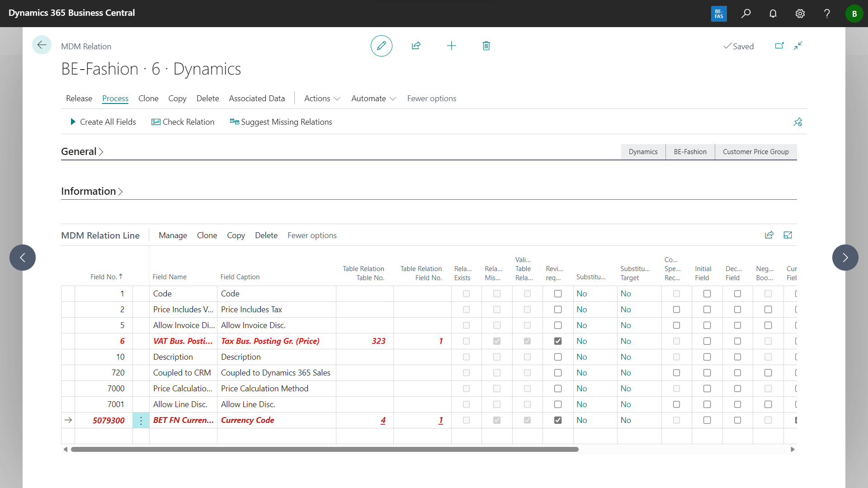Click the Dynamics summary field
Viewport: 868px width, 488px height.
(643, 152)
